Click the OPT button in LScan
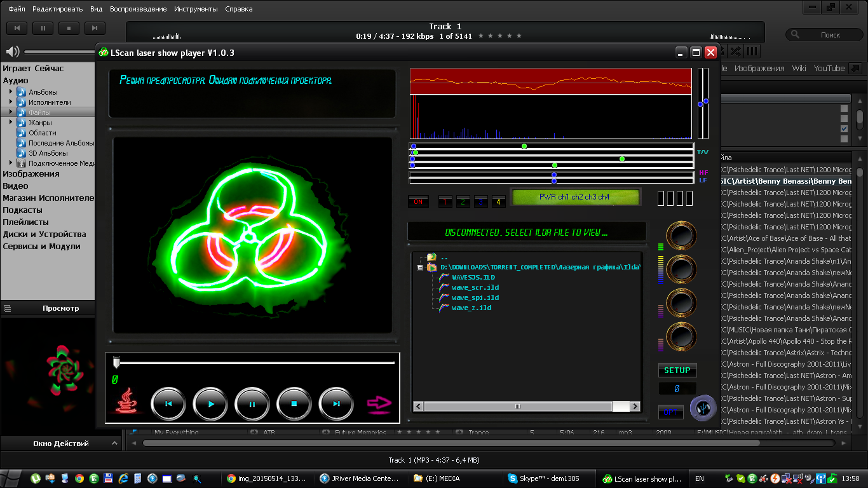Screen dimensions: 868x488 coord(671,412)
